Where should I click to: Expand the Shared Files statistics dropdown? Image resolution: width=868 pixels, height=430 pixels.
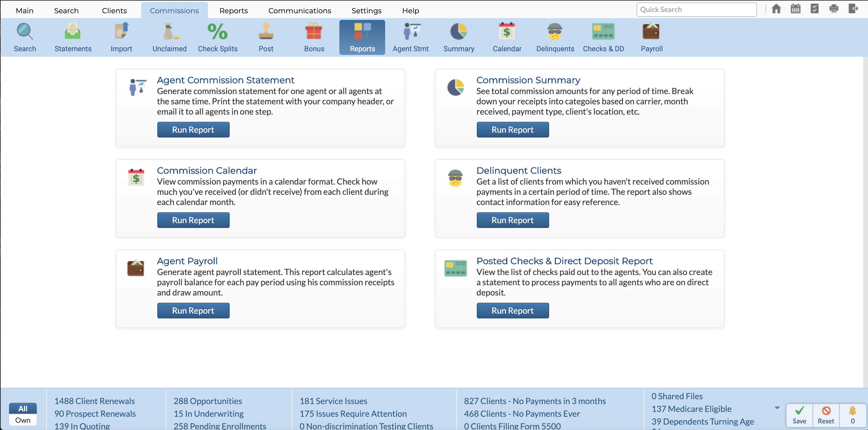(777, 407)
